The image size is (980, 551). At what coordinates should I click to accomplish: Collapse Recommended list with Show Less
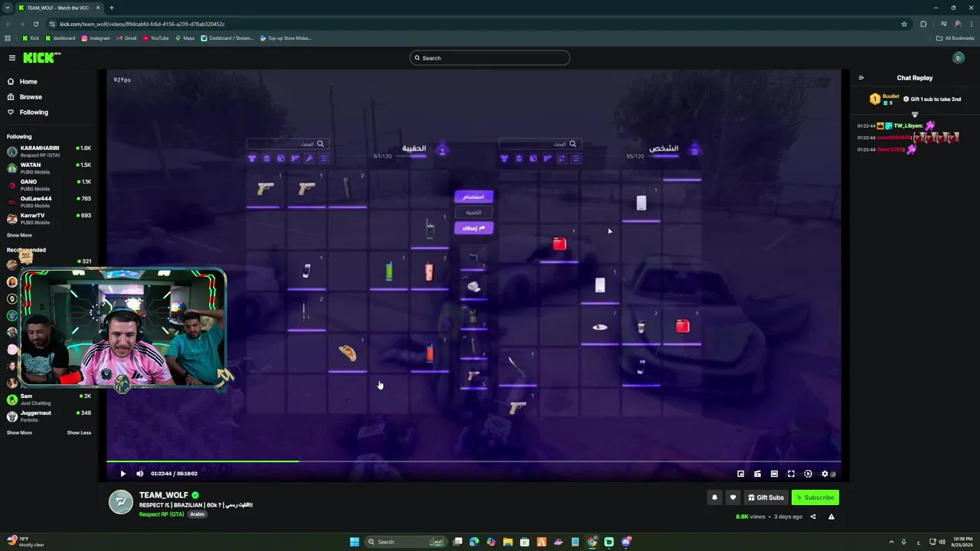coord(79,433)
